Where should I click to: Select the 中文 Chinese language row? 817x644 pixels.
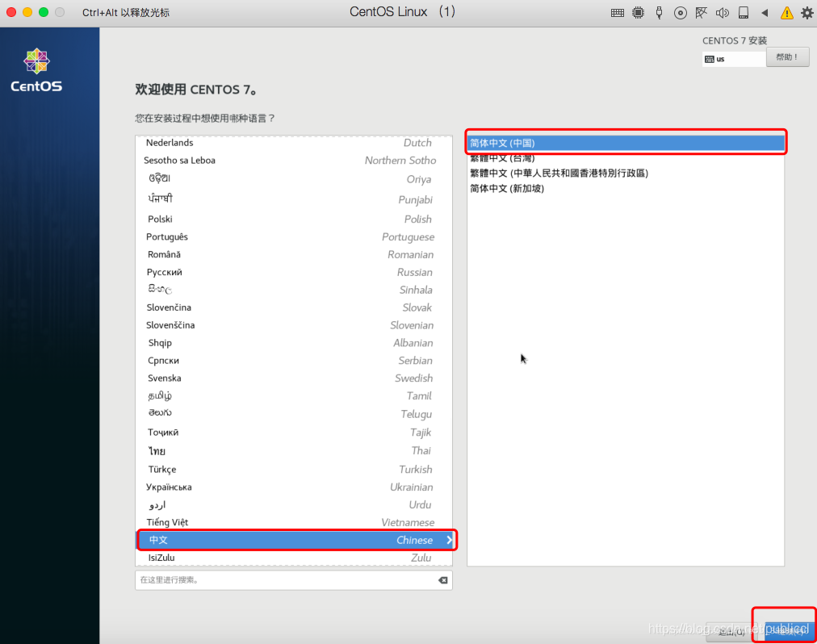(294, 540)
